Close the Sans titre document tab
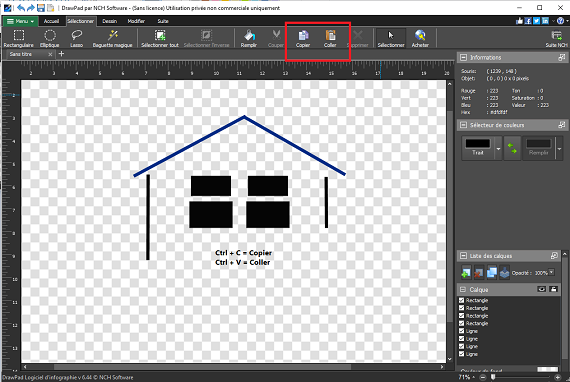This screenshot has width=570, height=382. click(x=50, y=54)
